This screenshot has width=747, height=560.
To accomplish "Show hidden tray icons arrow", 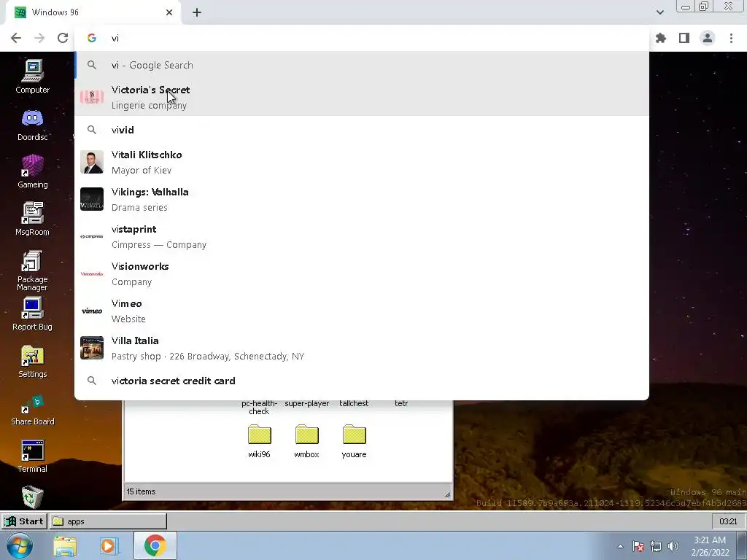I will pos(620,546).
